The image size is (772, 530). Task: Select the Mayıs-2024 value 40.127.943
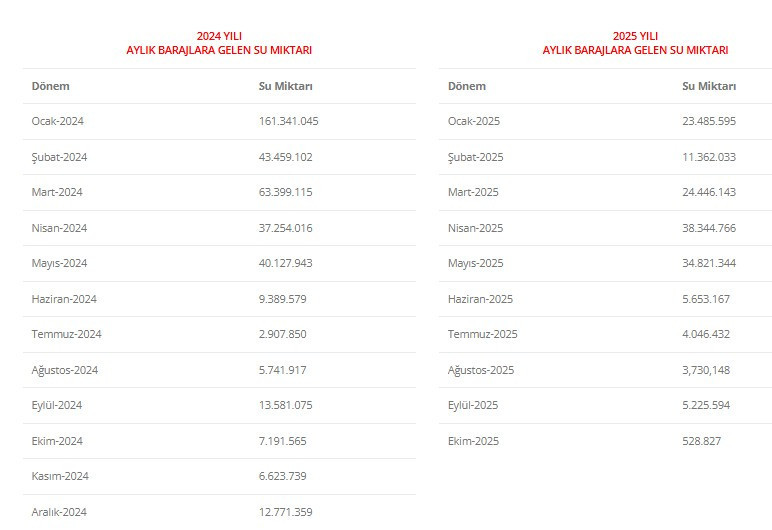pos(285,263)
